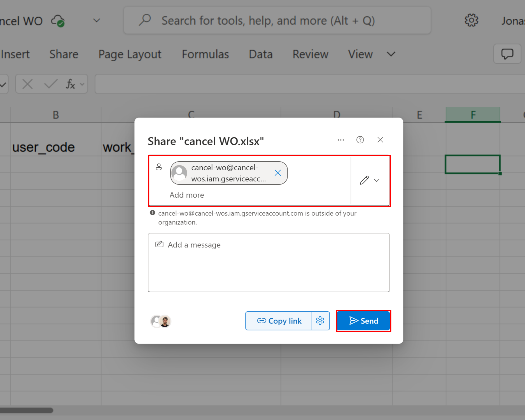
Task: Open the Formulas ribbon tab
Action: (205, 54)
